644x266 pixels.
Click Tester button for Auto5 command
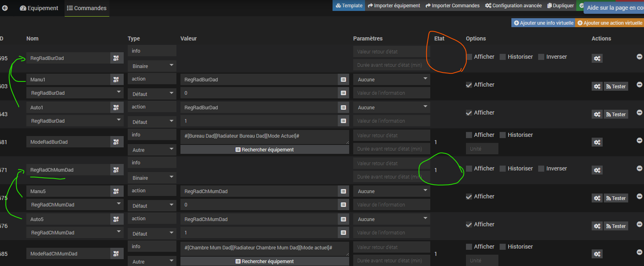point(616,226)
